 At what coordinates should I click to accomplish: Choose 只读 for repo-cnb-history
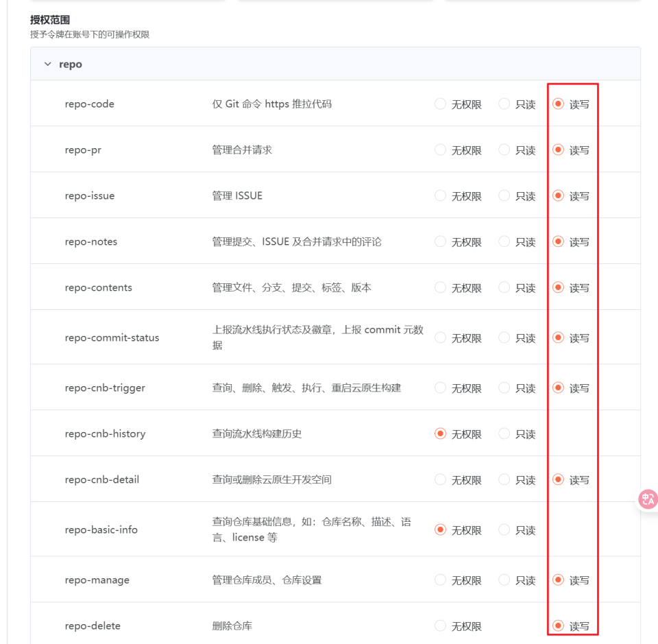click(504, 433)
